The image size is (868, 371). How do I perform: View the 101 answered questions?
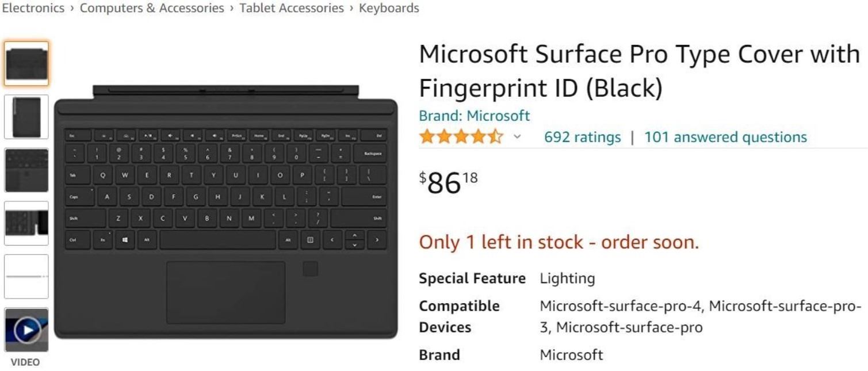(725, 137)
